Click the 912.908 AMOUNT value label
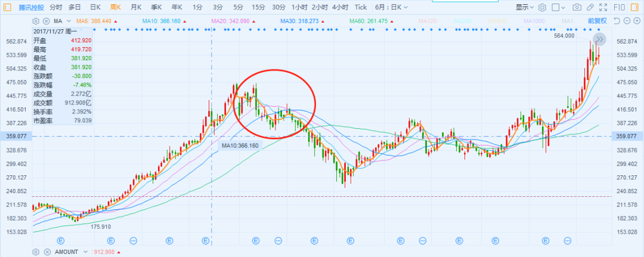 click(x=105, y=252)
